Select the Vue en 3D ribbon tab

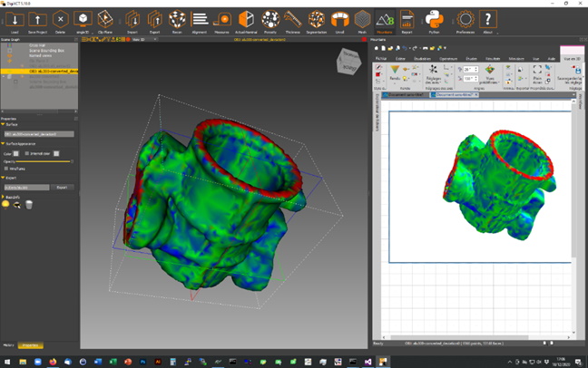[572, 59]
